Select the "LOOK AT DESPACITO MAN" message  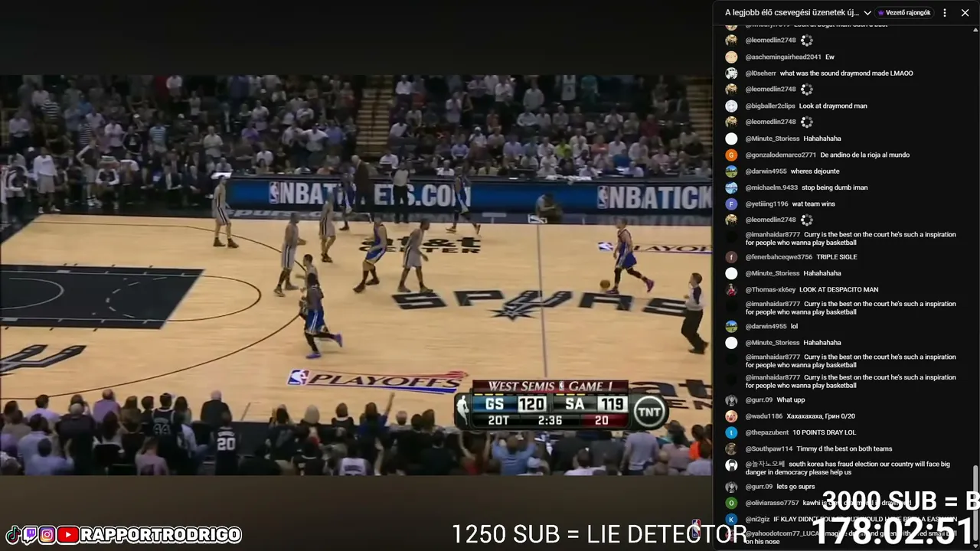[839, 289]
